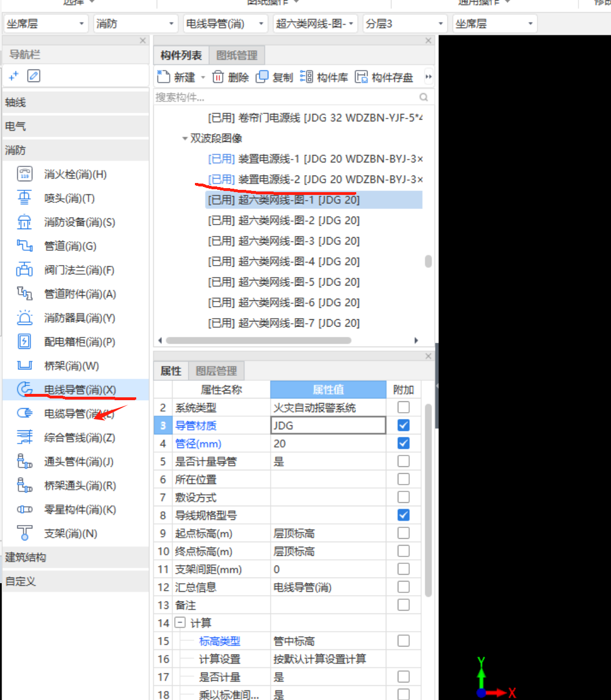The height and width of the screenshot is (700, 611).
Task: Click search magnifier icon in 搜索构件 box
Action: (x=423, y=97)
